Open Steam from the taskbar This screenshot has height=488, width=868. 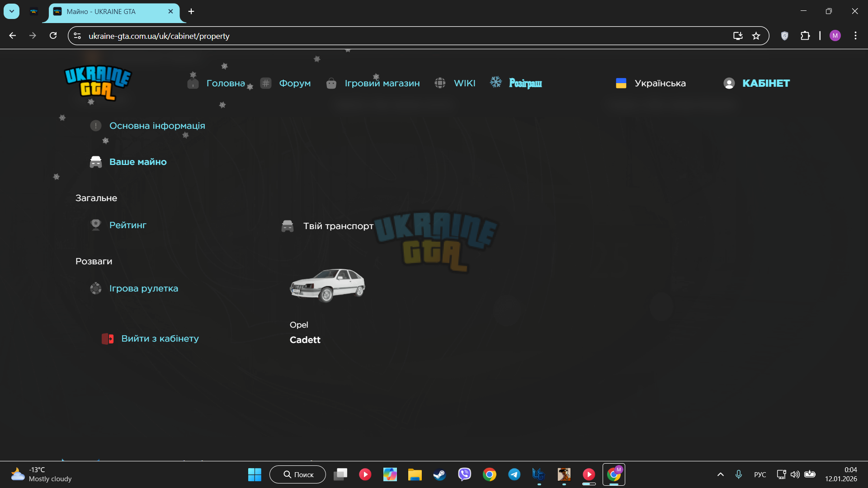(439, 474)
